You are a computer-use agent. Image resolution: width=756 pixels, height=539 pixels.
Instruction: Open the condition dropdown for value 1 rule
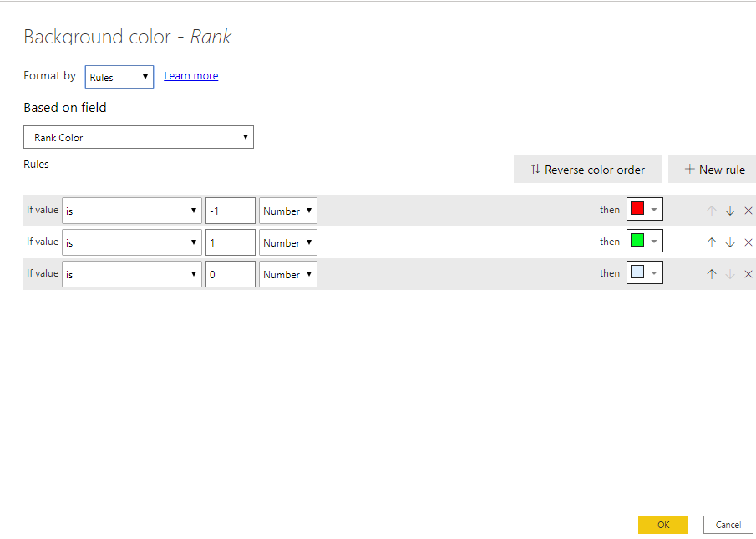point(132,242)
